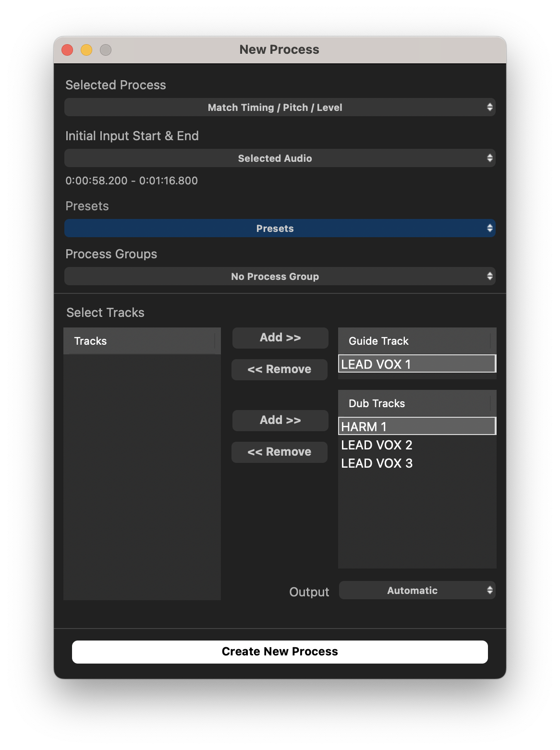Click Add >> for the Guide Track
Viewport: 560px width, 750px height.
coord(280,338)
